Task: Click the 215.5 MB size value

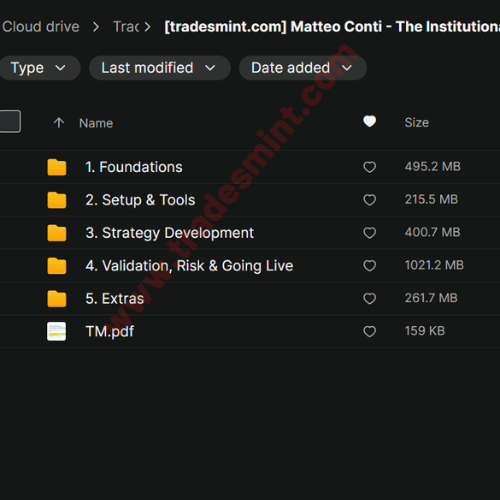Action: click(431, 199)
